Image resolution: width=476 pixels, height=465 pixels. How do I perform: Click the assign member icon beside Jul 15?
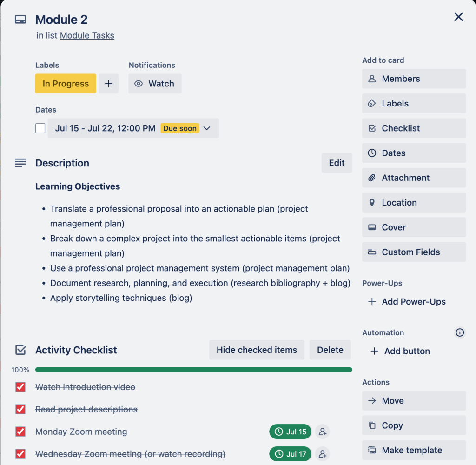point(322,432)
